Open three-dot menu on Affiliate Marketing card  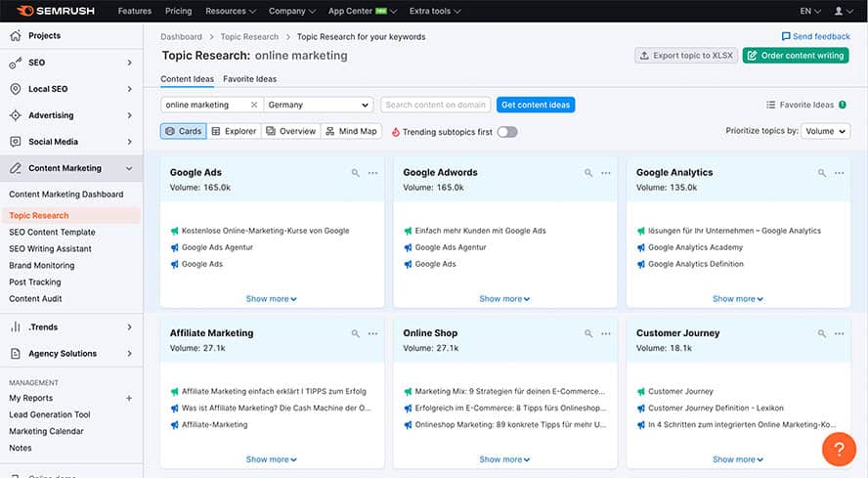click(373, 333)
